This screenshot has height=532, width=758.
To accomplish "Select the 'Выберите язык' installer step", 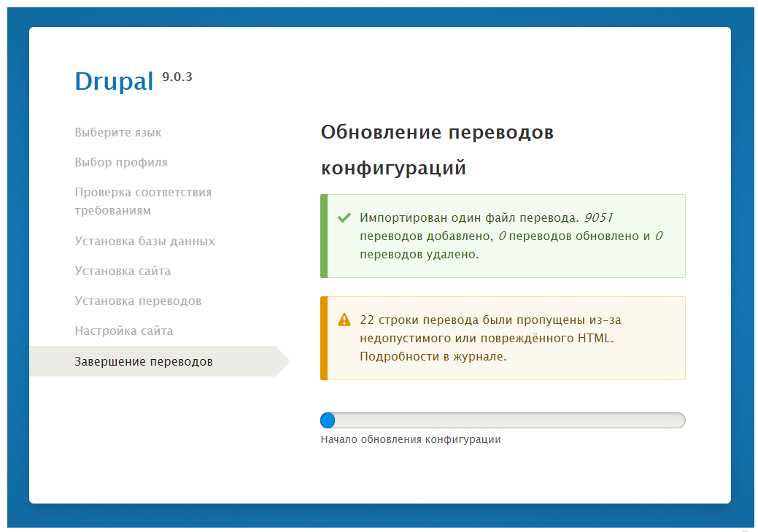I will pos(118,133).
